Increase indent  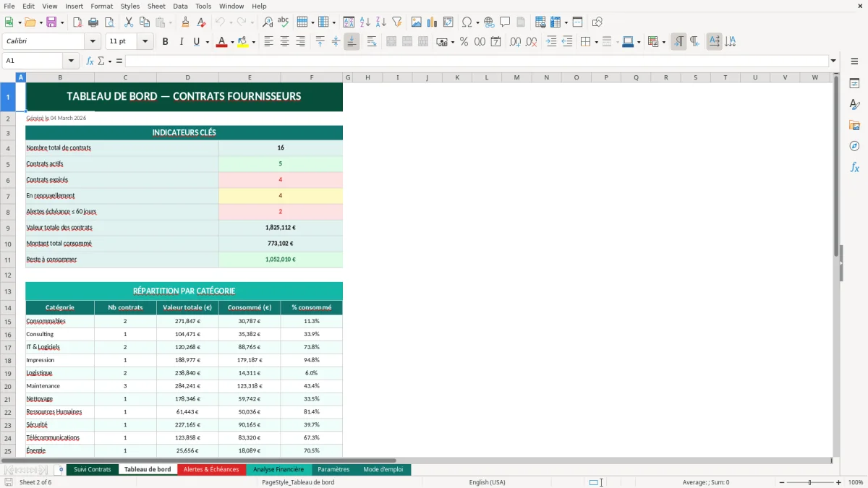pos(551,42)
